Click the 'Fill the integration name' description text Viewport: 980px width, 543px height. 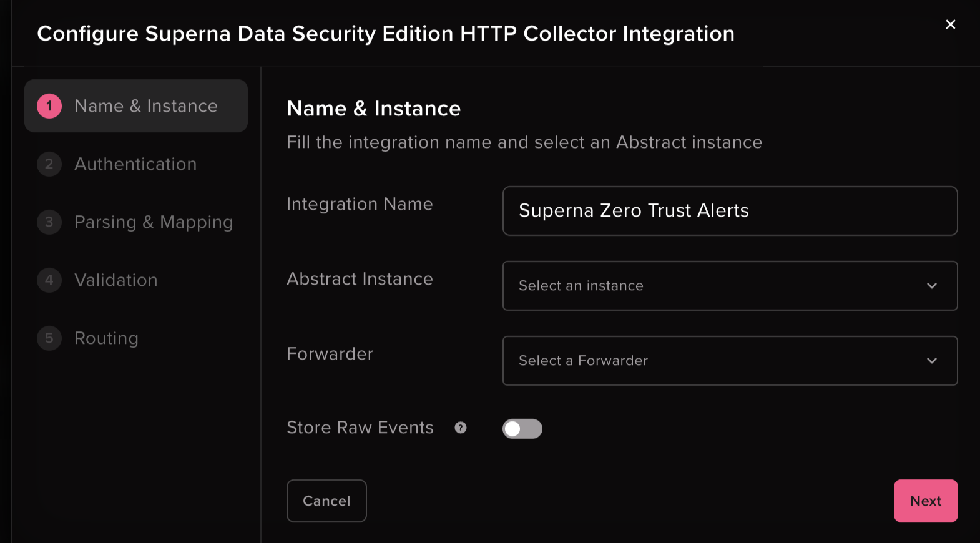click(x=524, y=142)
